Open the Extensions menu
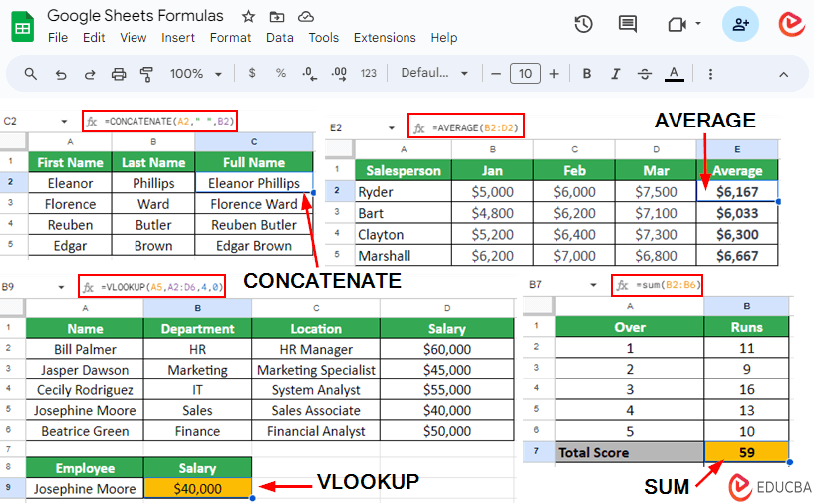814x504 pixels. [x=385, y=38]
